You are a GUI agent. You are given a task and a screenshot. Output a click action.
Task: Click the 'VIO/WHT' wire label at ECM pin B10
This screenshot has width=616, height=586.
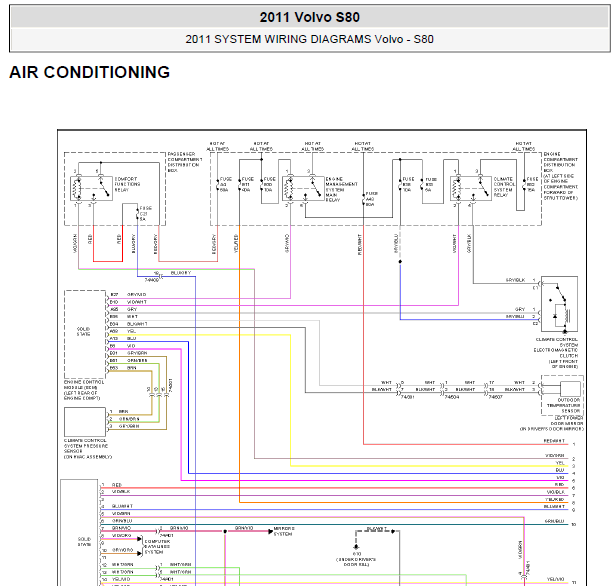(x=137, y=302)
